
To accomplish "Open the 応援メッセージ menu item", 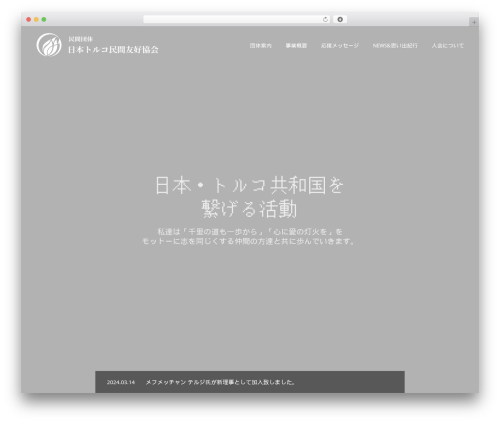I will tap(340, 46).
